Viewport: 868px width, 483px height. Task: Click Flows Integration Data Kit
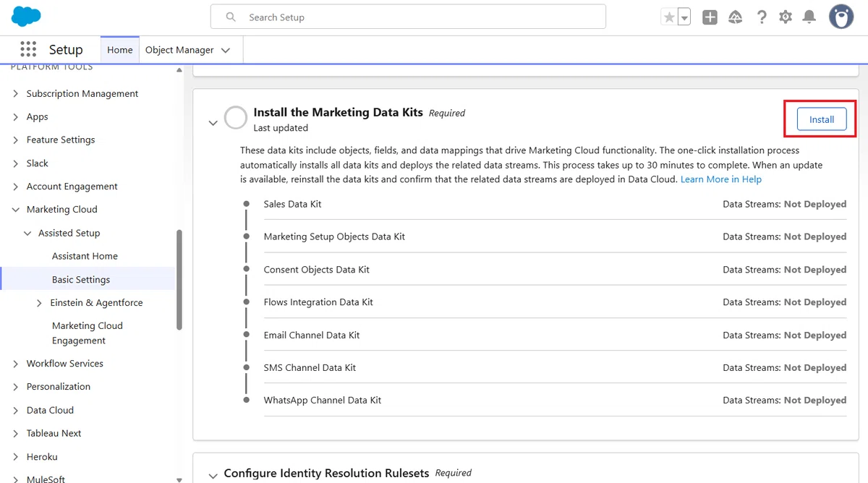click(318, 302)
